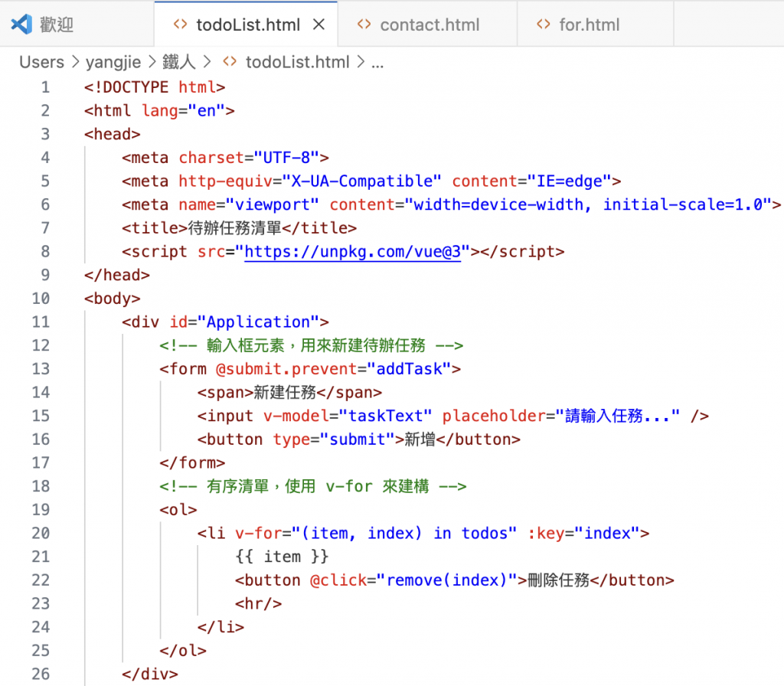Image resolution: width=784 pixels, height=686 pixels.
Task: Click the placeholder value 請輸入任務...
Action: tap(618, 416)
